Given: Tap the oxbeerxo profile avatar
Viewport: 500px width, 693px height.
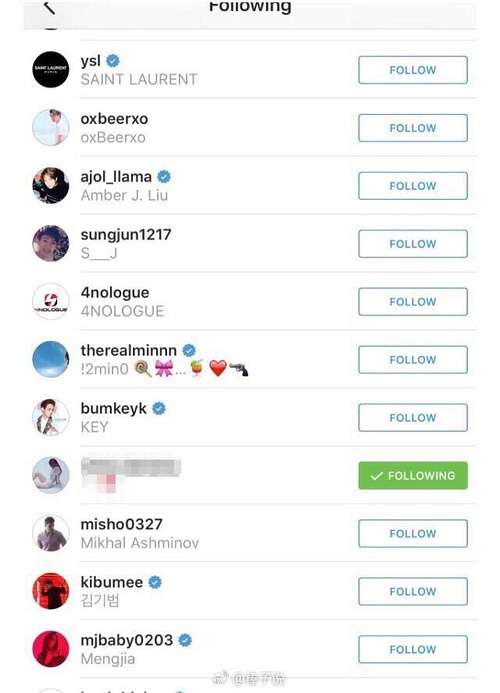Looking at the screenshot, I should tap(51, 127).
